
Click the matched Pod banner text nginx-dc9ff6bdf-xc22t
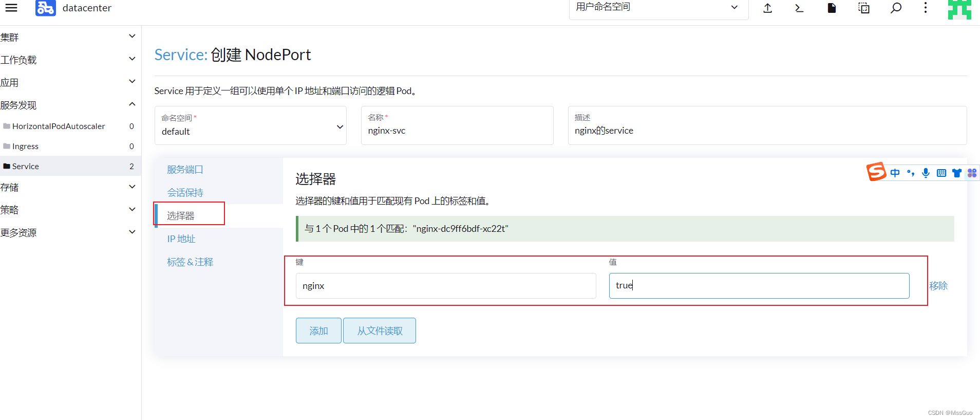(x=461, y=229)
